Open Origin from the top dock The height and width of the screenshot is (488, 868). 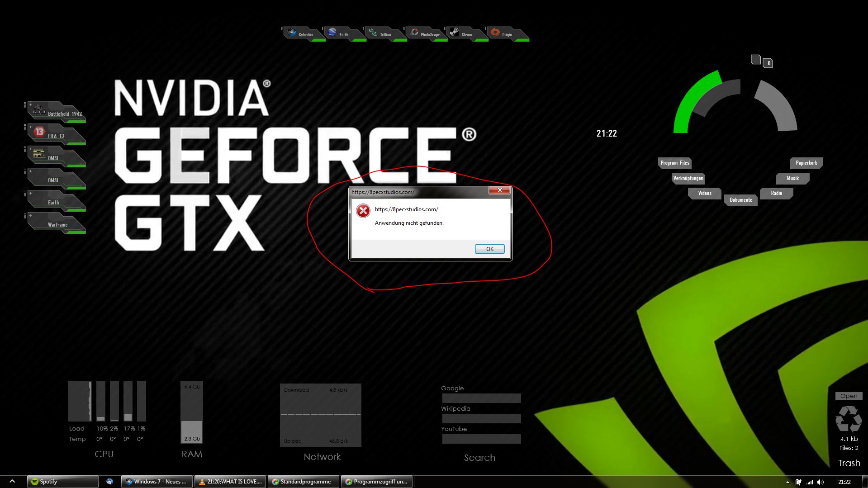tap(507, 34)
